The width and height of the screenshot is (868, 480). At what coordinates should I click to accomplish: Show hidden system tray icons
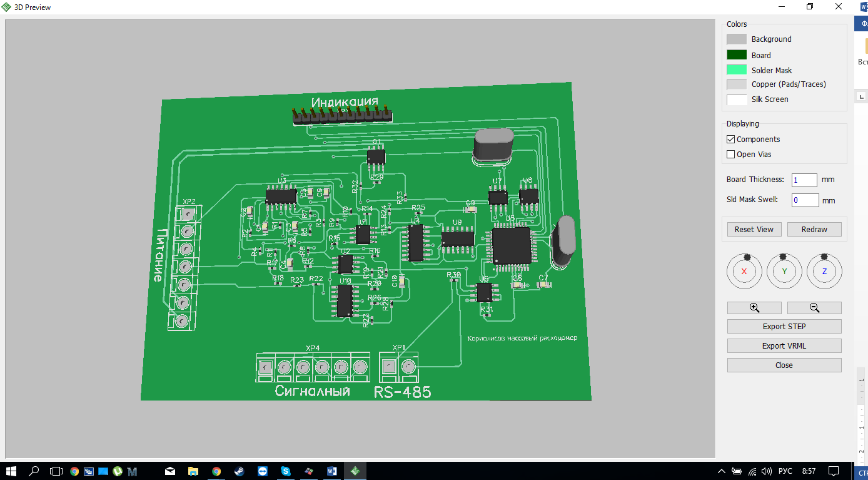(722, 471)
